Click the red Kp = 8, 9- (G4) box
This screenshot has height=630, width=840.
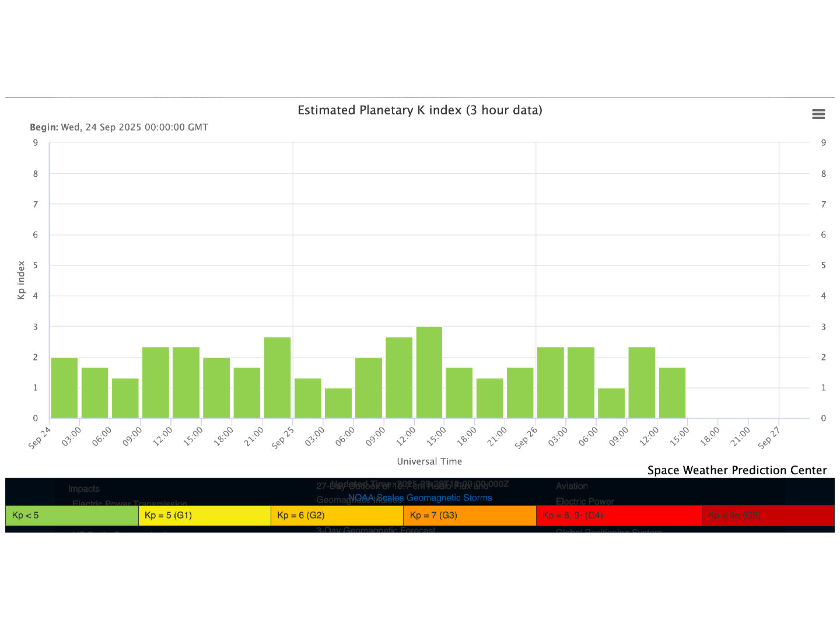click(618, 516)
